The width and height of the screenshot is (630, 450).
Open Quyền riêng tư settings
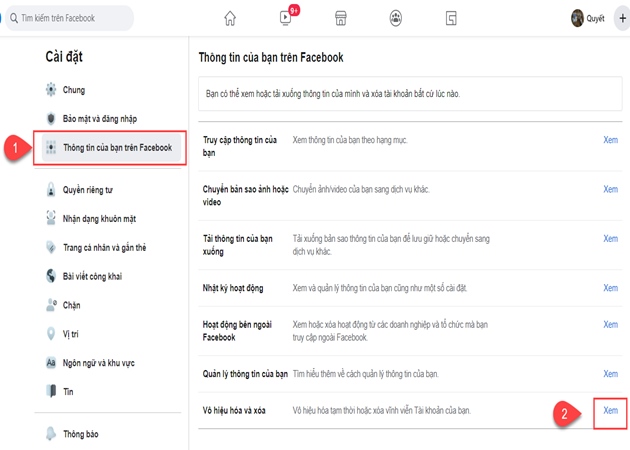(111, 189)
